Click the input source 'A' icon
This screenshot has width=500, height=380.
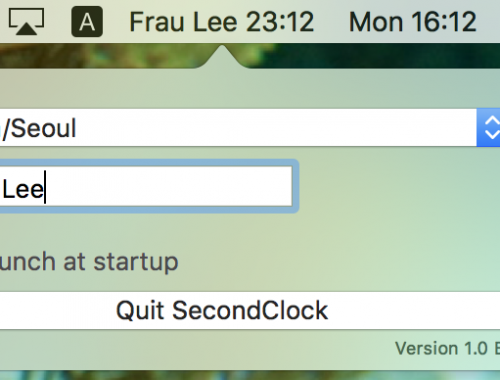pyautogui.click(x=87, y=22)
